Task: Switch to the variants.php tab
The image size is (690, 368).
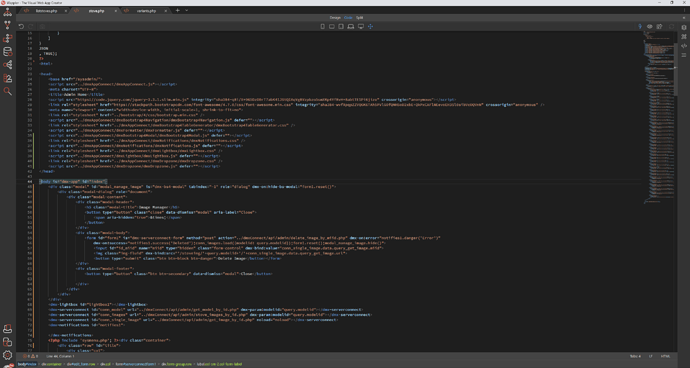Action: click(147, 11)
